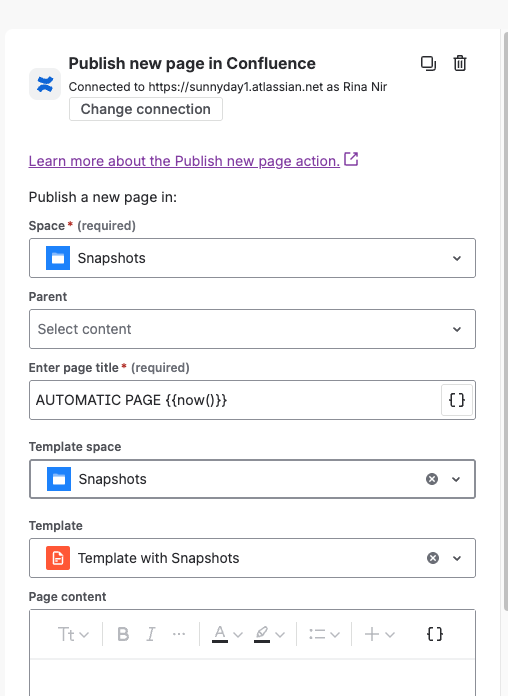Duplicate the Publish new page action
This screenshot has width=508, height=696.
(x=428, y=63)
